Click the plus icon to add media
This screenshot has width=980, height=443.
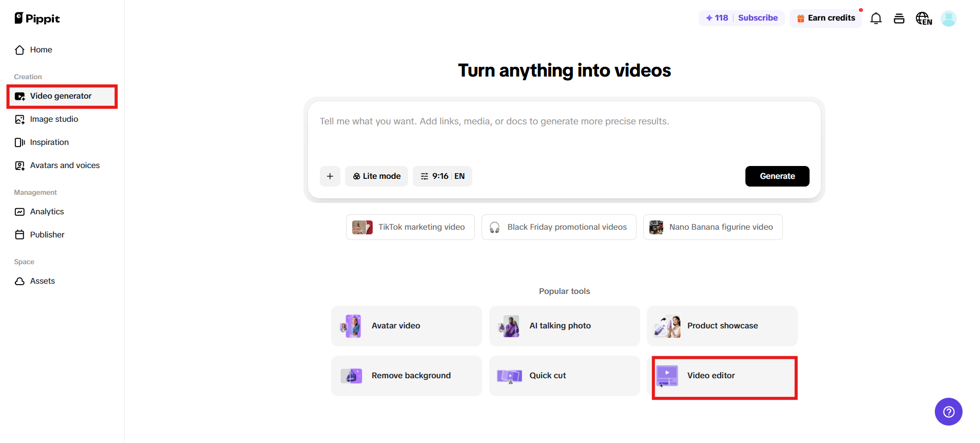330,176
